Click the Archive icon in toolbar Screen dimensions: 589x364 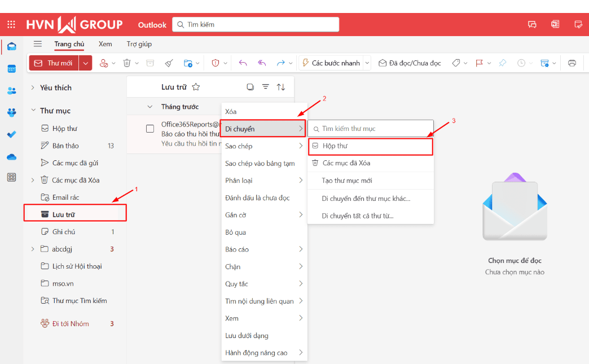coord(150,63)
